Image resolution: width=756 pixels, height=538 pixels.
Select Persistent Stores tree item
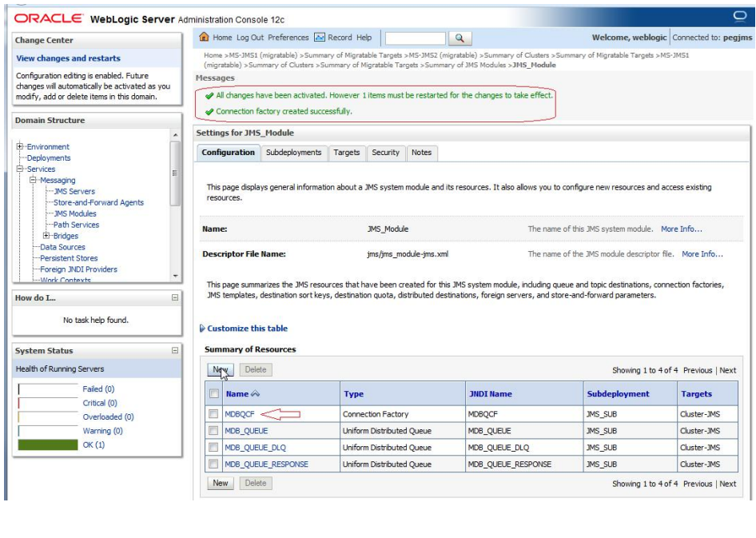click(69, 258)
